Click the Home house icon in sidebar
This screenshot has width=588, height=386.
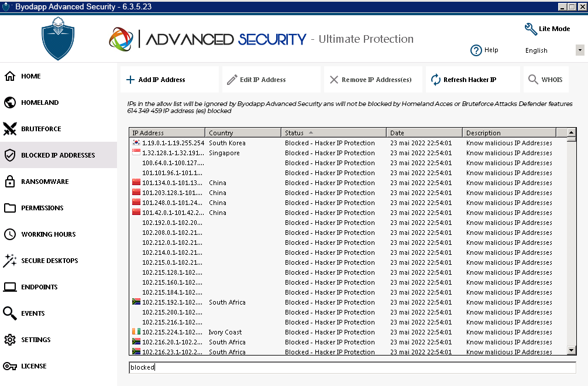(10, 76)
